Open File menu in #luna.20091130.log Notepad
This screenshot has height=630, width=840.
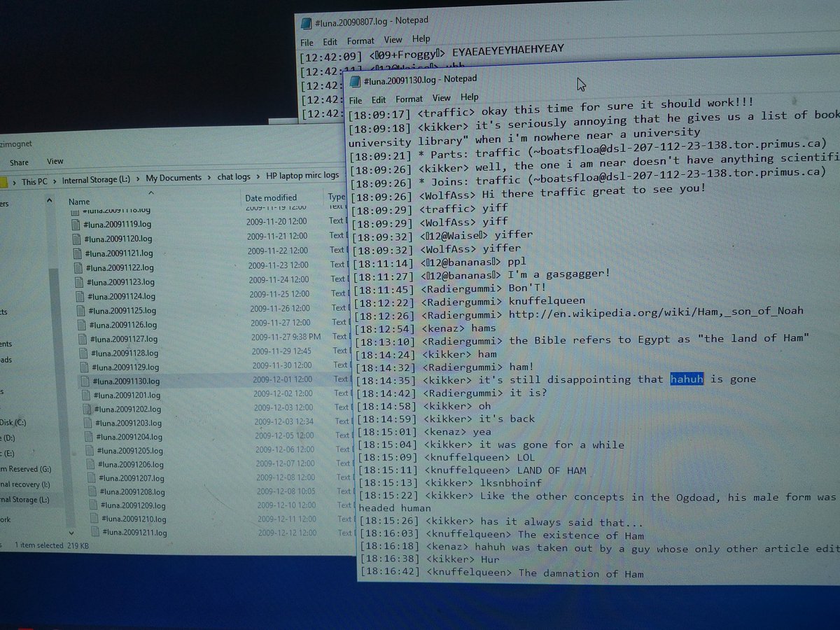point(355,100)
